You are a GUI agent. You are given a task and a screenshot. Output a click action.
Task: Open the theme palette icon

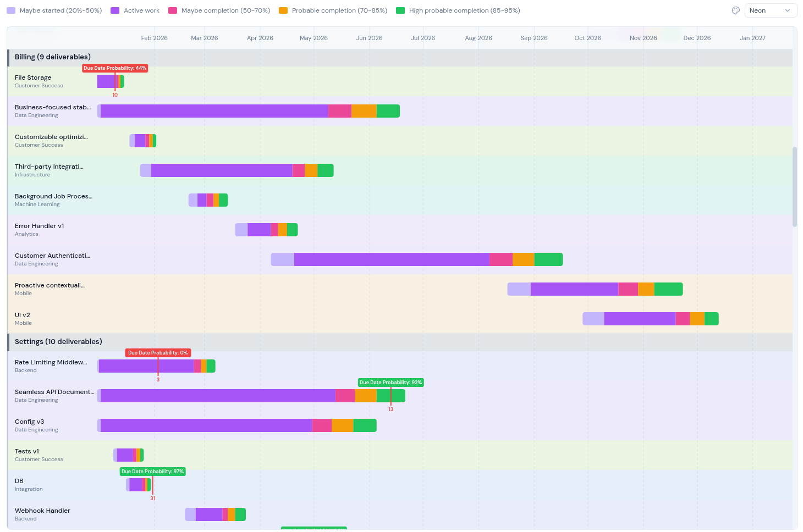point(735,10)
